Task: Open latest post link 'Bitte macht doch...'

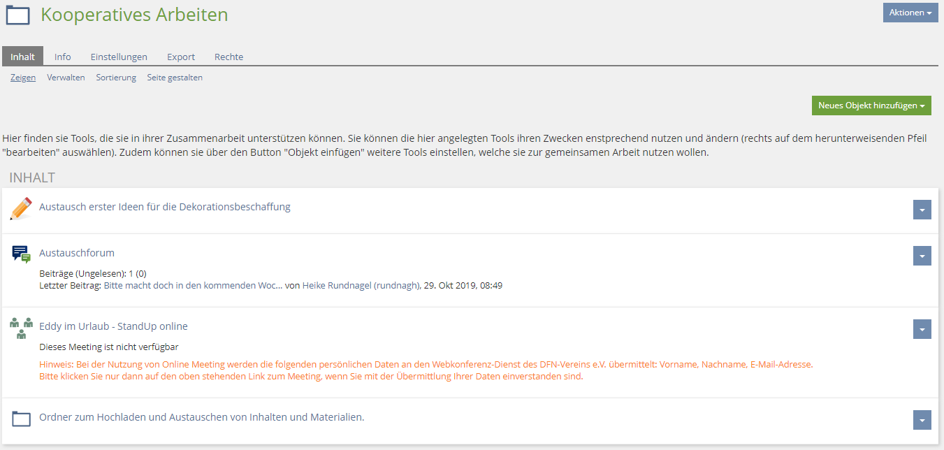Action: click(193, 286)
